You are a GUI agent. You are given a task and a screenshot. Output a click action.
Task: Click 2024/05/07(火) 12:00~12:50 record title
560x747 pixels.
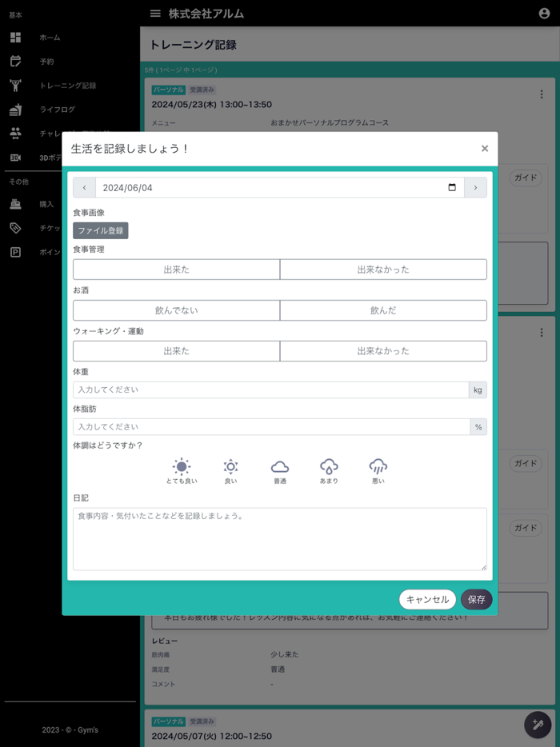(x=212, y=736)
